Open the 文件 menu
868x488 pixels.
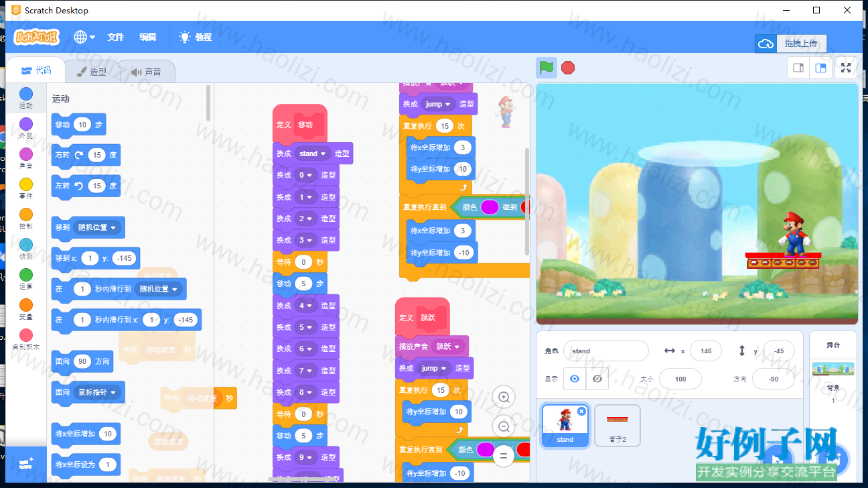116,37
